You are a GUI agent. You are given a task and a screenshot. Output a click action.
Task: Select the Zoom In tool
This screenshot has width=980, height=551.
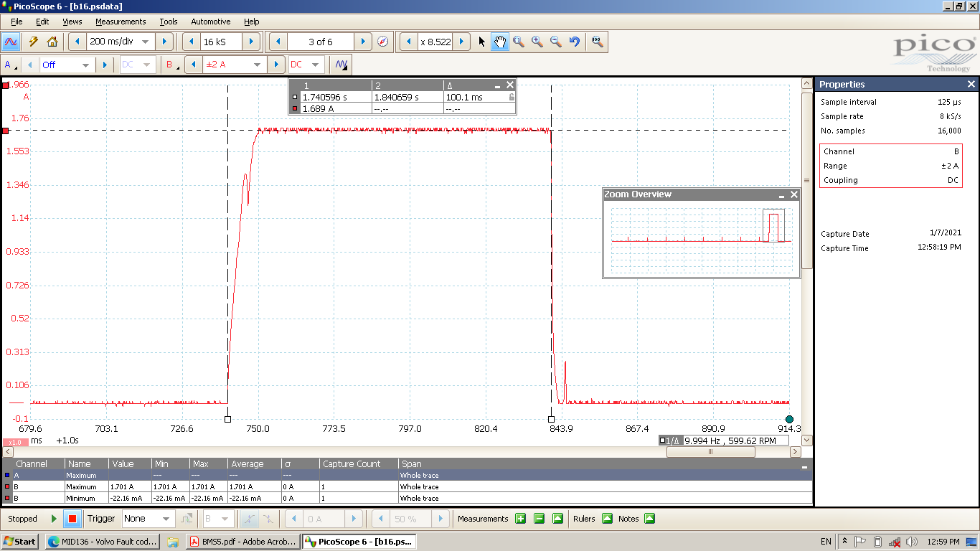pos(537,42)
